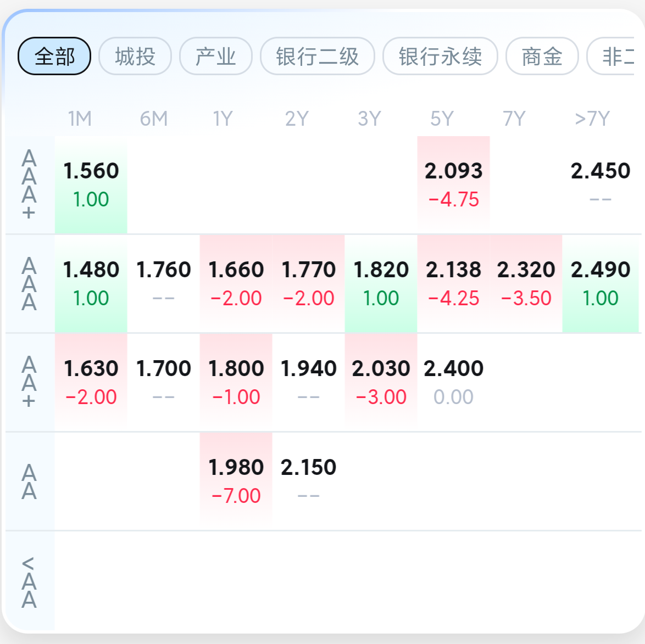Select AA 2Y cell showing 2.150
The width and height of the screenshot is (645, 644).
pyautogui.click(x=308, y=481)
